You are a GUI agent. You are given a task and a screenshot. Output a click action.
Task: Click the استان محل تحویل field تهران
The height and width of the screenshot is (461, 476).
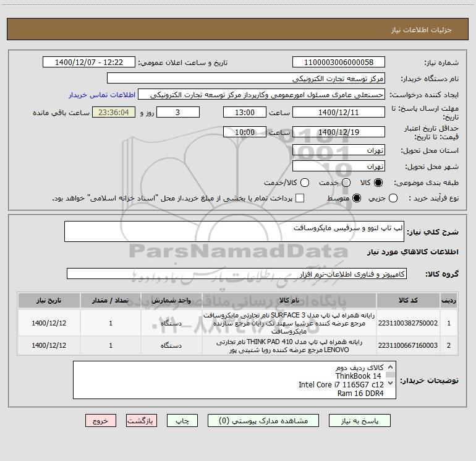click(339, 150)
